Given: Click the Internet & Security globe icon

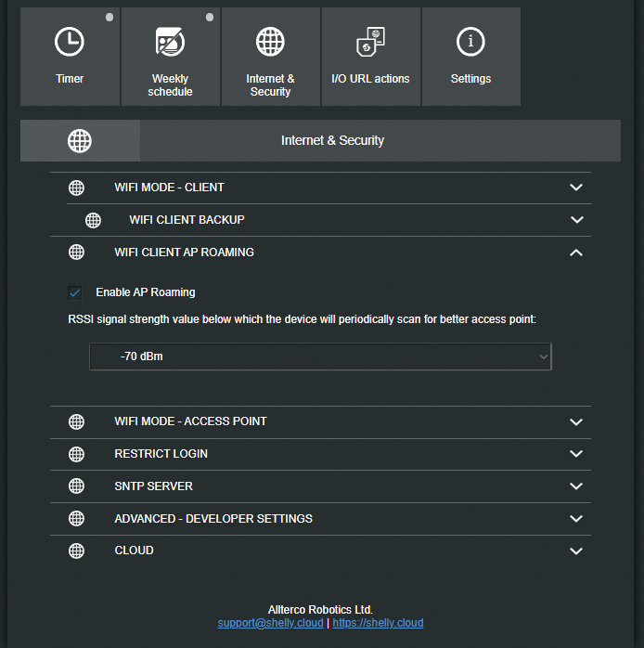Looking at the screenshot, I should (270, 42).
